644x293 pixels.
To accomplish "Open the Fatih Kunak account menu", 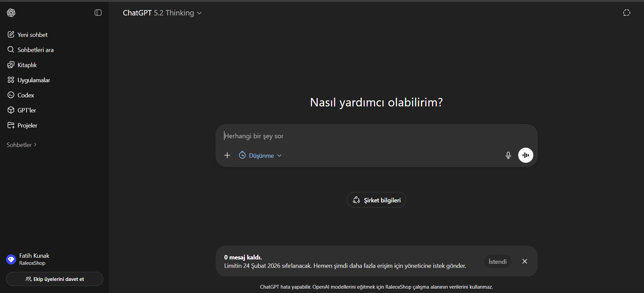I will 54,259.
